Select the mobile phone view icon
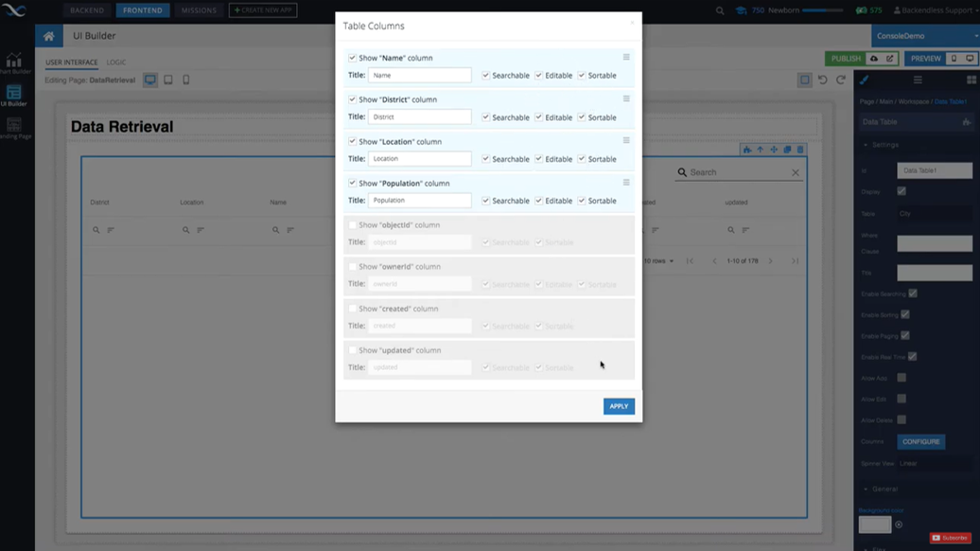Image resolution: width=980 pixels, height=551 pixels. click(x=186, y=80)
